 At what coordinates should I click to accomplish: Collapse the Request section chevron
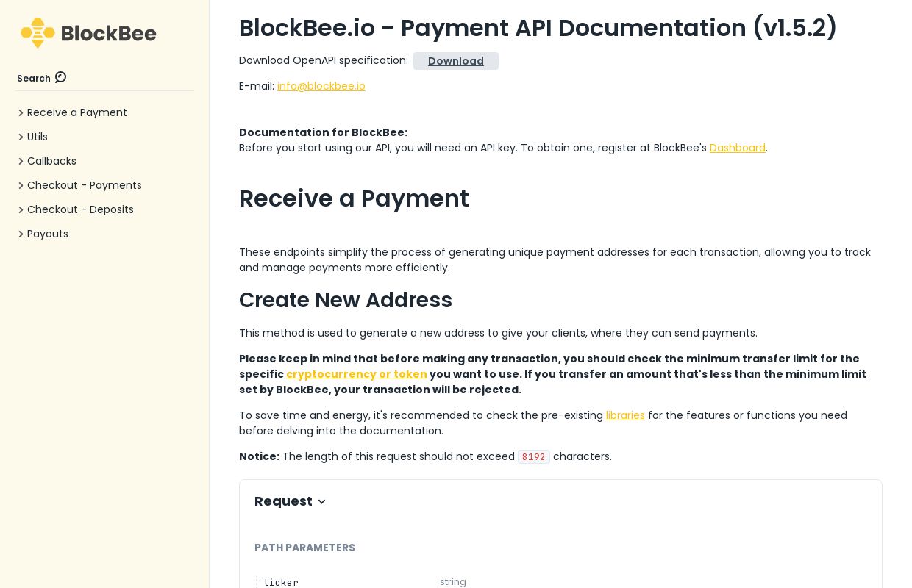(x=321, y=502)
